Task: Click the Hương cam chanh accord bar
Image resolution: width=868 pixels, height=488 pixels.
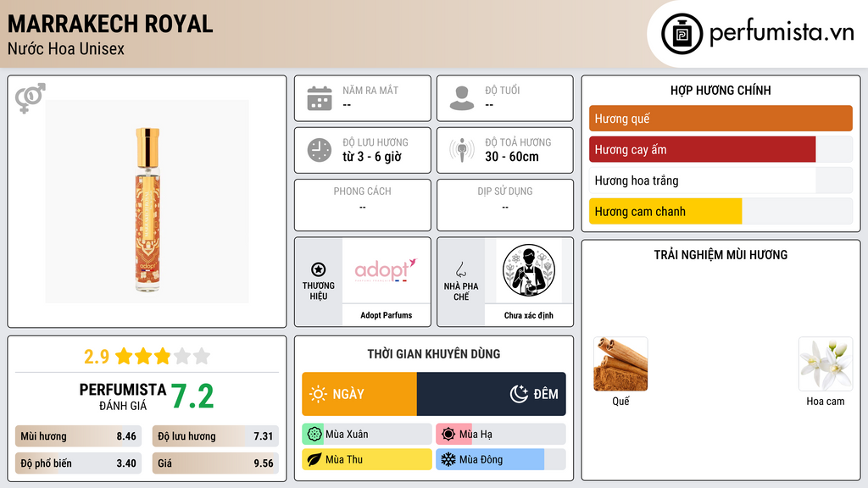Action: coord(721,211)
